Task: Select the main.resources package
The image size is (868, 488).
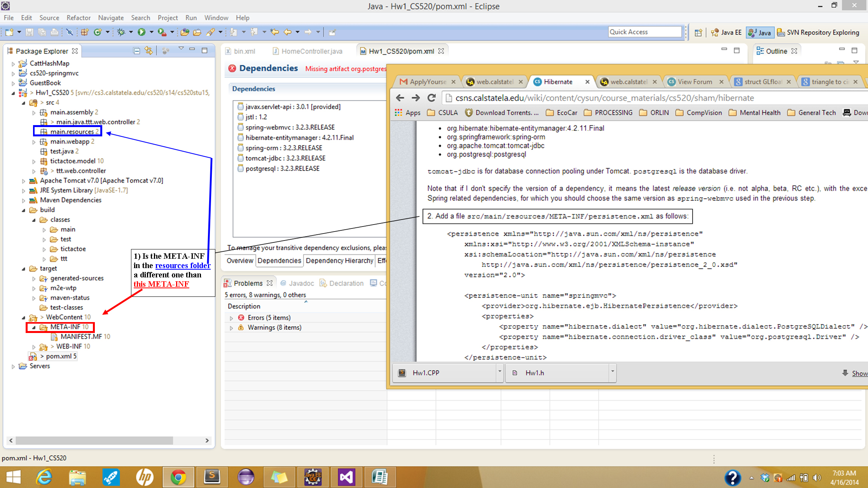Action: click(72, 132)
